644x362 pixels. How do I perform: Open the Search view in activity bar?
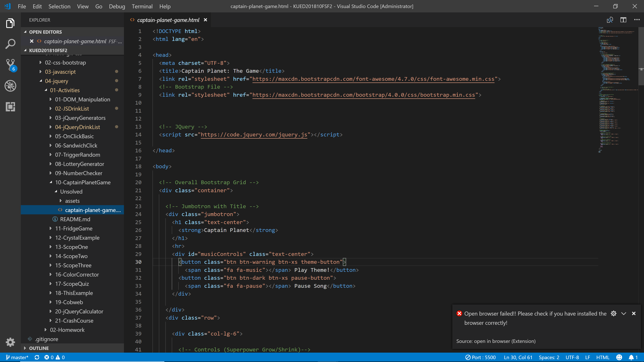(10, 44)
